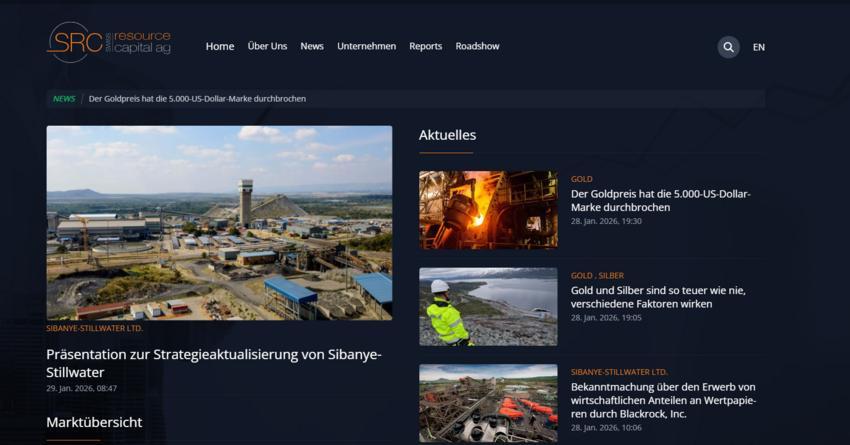Click the SIBANYE-STILLWATER LTD. tag under featured image
This screenshot has height=445, width=850.
click(x=94, y=328)
